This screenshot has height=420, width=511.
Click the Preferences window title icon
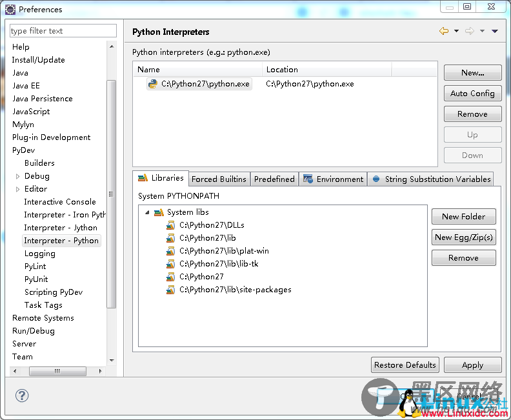pos(10,10)
